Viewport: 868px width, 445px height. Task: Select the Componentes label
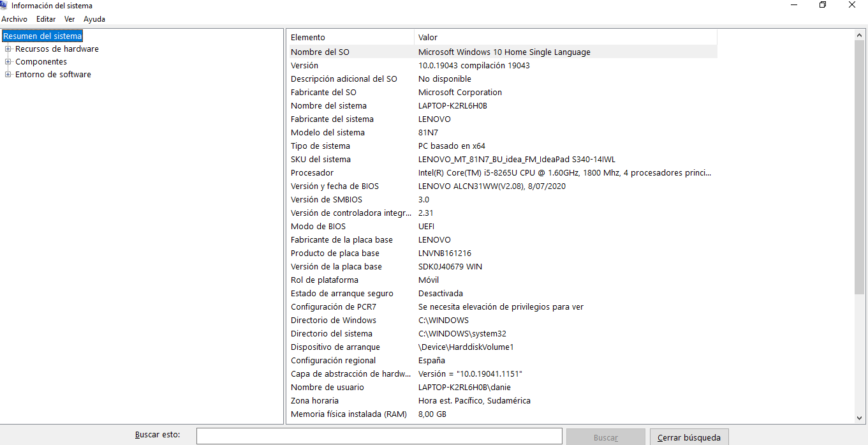point(41,62)
